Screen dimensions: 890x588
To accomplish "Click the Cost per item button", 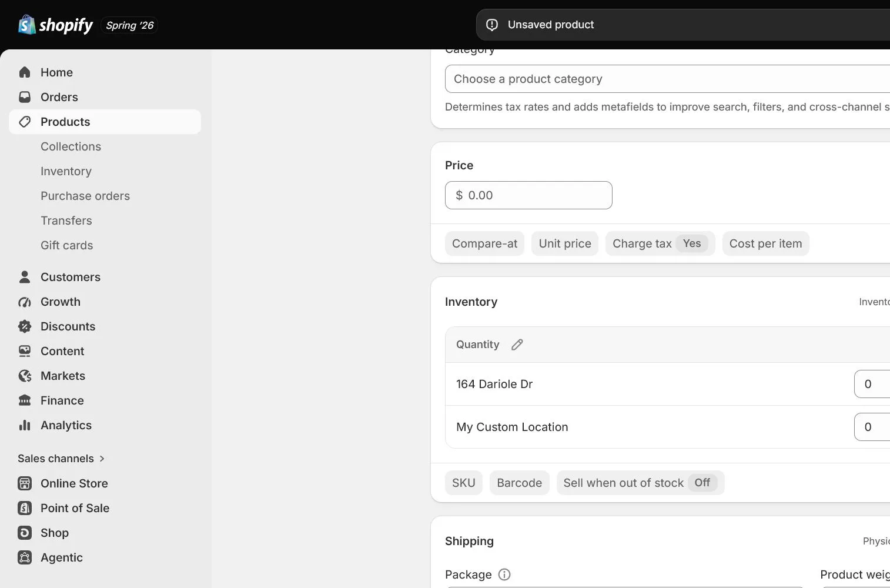I will (765, 243).
